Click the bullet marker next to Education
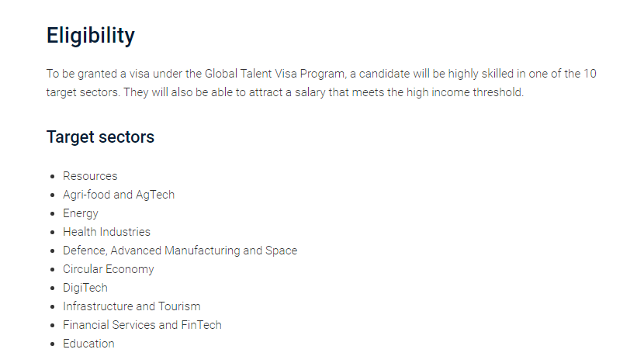The width and height of the screenshot is (644, 363). click(x=52, y=344)
